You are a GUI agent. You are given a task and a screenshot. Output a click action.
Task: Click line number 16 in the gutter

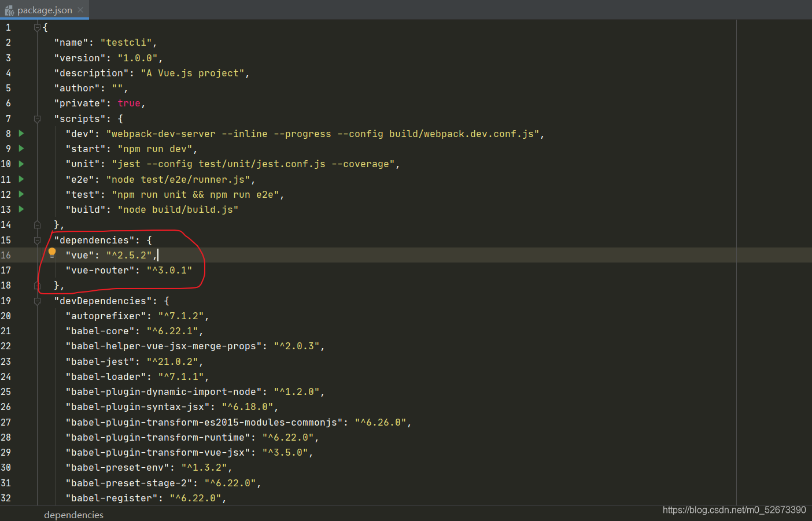6,255
